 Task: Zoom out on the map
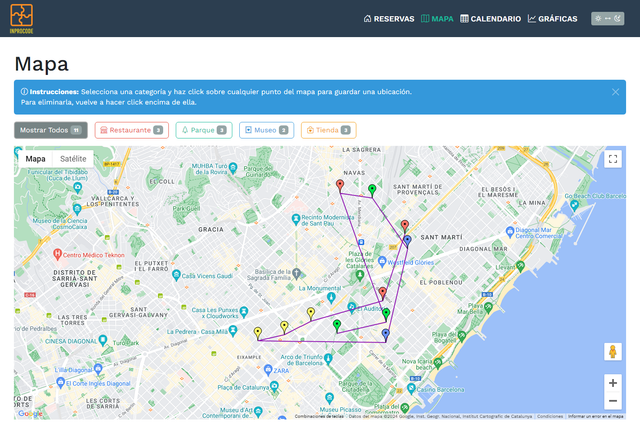(613, 401)
